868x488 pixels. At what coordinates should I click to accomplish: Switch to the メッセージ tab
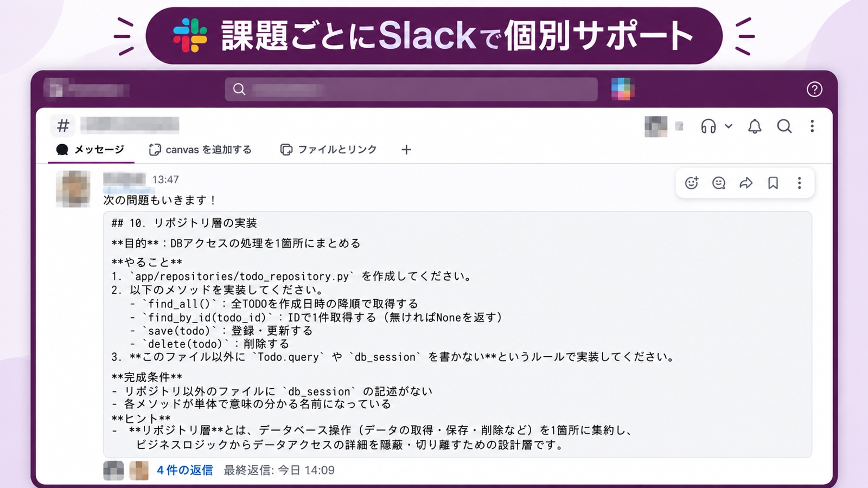click(x=91, y=150)
